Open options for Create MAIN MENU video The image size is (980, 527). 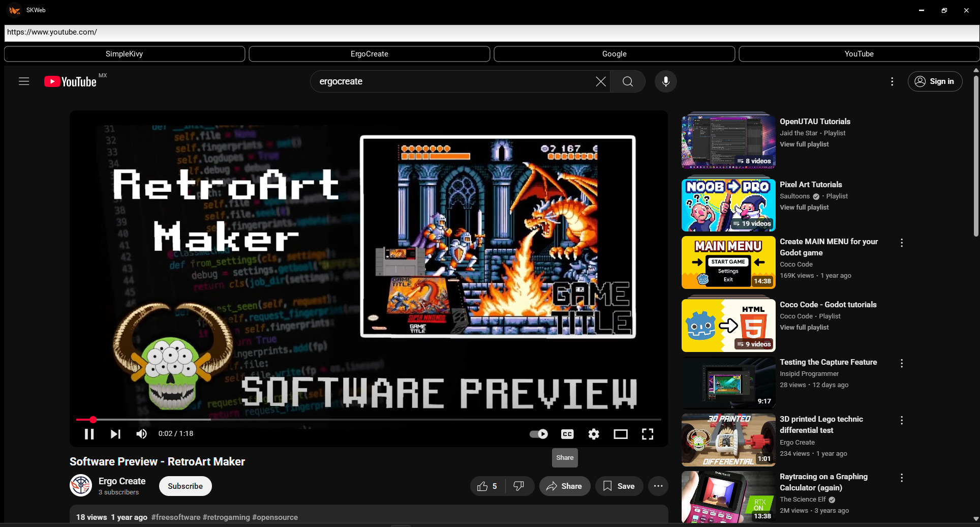[901, 243]
